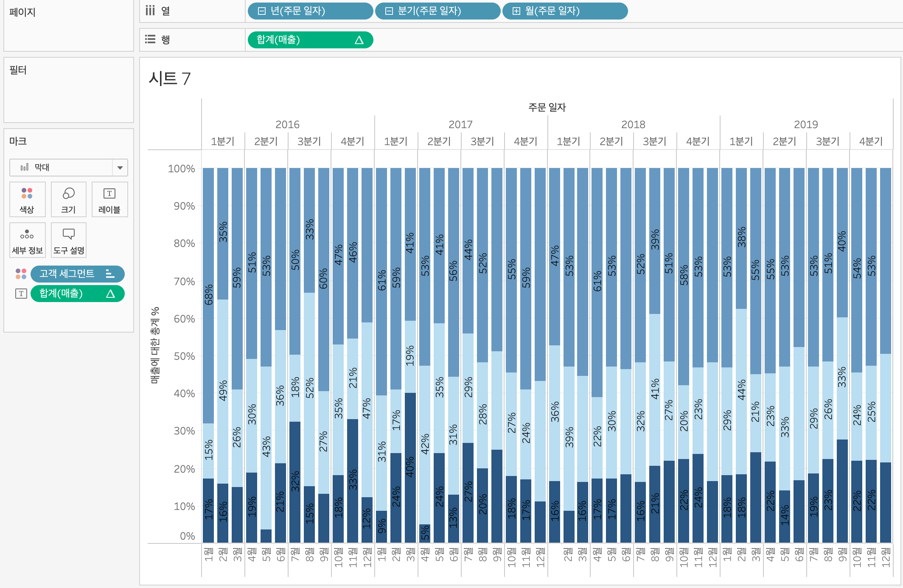Click the 시트 7 sheet title

click(170, 78)
